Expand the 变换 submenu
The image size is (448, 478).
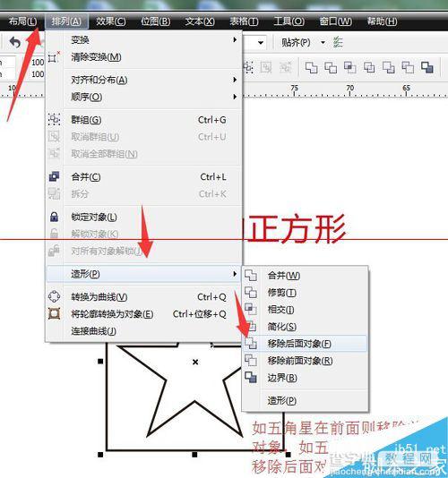point(143,40)
